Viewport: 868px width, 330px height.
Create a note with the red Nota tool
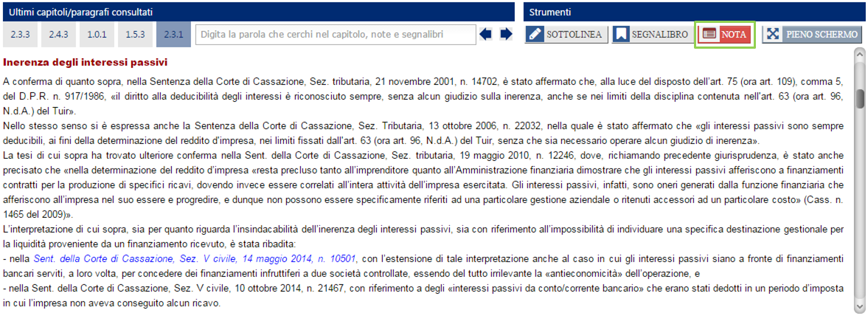(724, 34)
